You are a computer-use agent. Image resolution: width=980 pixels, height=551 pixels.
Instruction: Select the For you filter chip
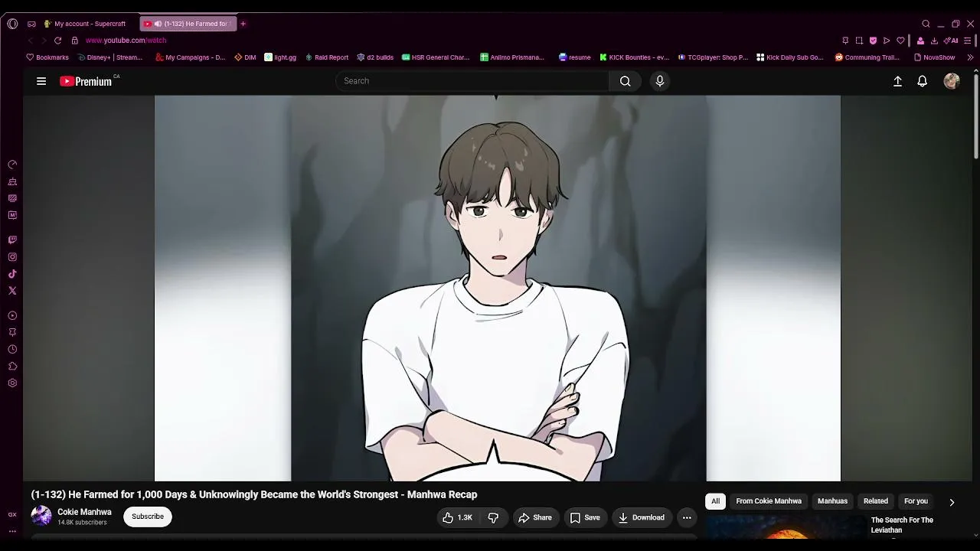[x=916, y=501]
